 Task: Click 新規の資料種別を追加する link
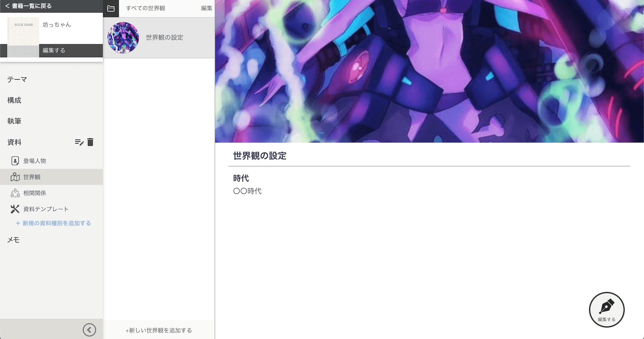pos(53,223)
